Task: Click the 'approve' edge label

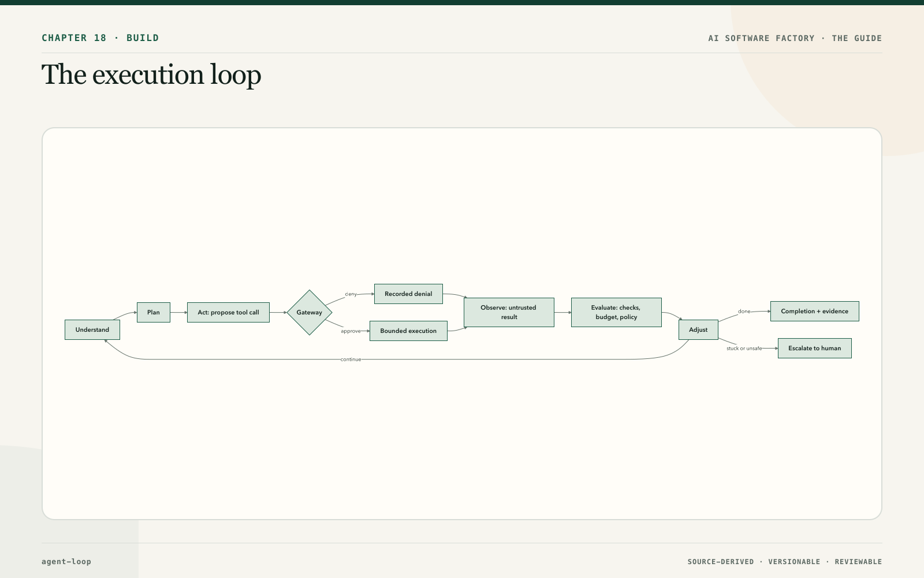Action: coord(351,331)
